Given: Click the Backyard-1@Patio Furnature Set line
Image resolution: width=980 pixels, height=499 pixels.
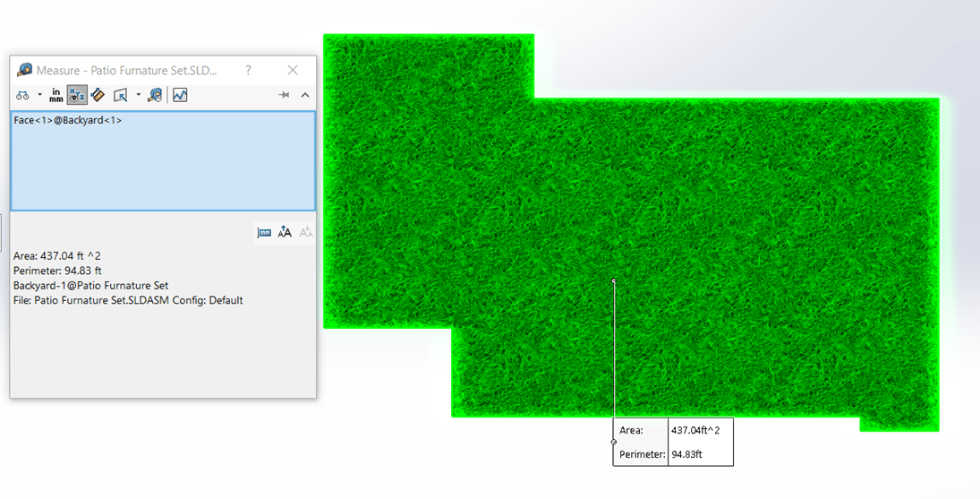Looking at the screenshot, I should click(90, 286).
